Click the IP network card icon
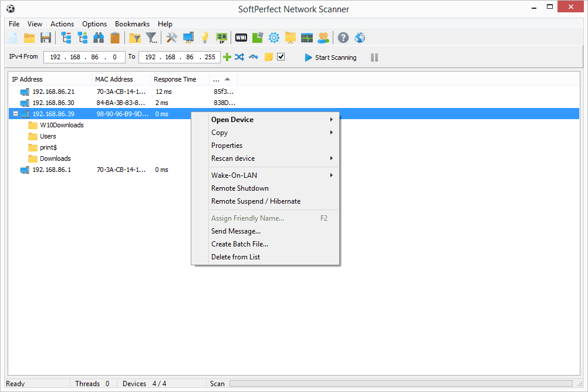This screenshot has width=588, height=392. click(x=221, y=38)
